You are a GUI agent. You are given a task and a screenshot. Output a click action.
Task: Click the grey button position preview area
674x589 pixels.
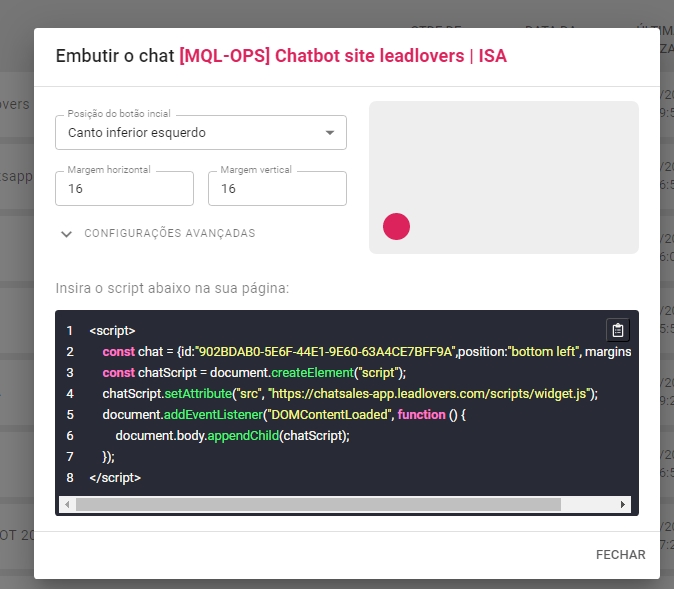coord(504,178)
